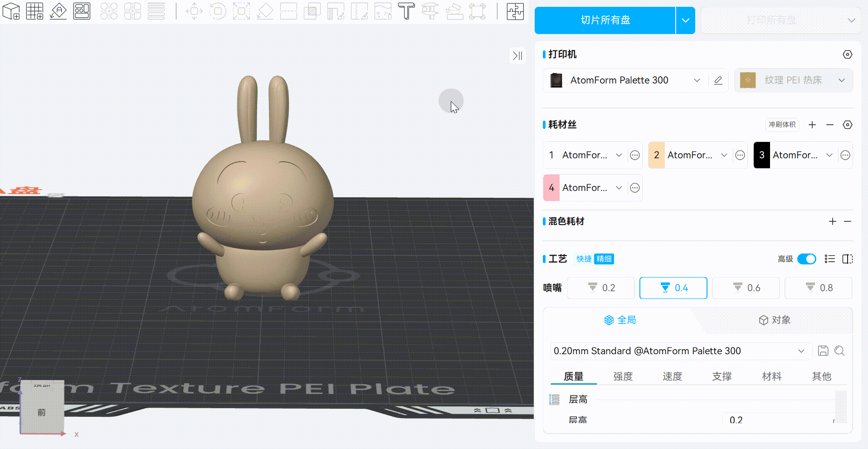Viewport: 868px width, 449px height.
Task: Select the Text emboss tool
Action: coord(406,11)
